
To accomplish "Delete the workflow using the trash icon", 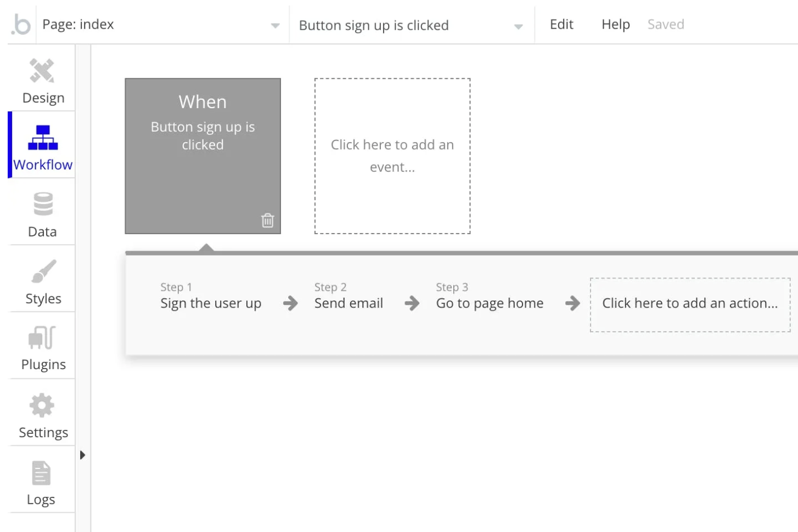I will [x=267, y=220].
